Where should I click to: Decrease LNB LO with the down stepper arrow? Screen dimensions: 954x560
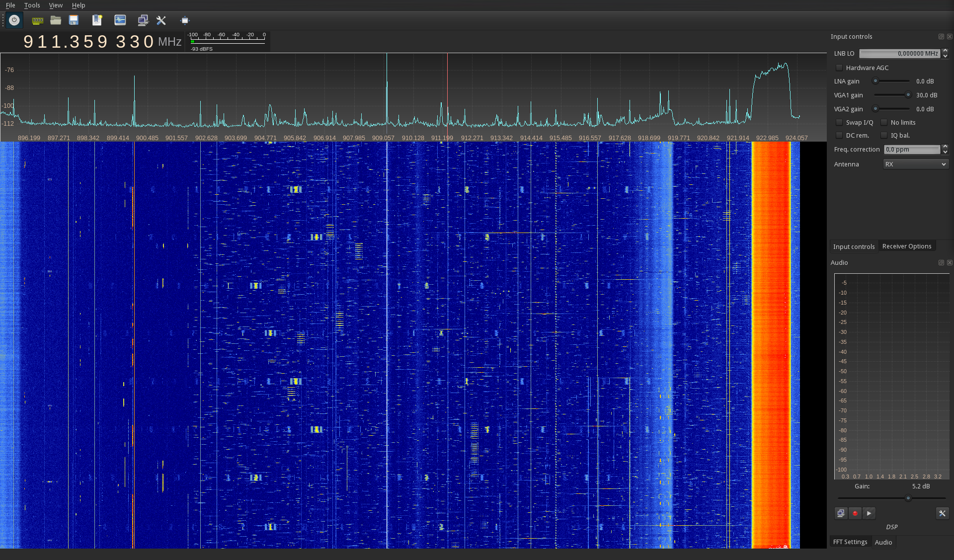coord(945,56)
